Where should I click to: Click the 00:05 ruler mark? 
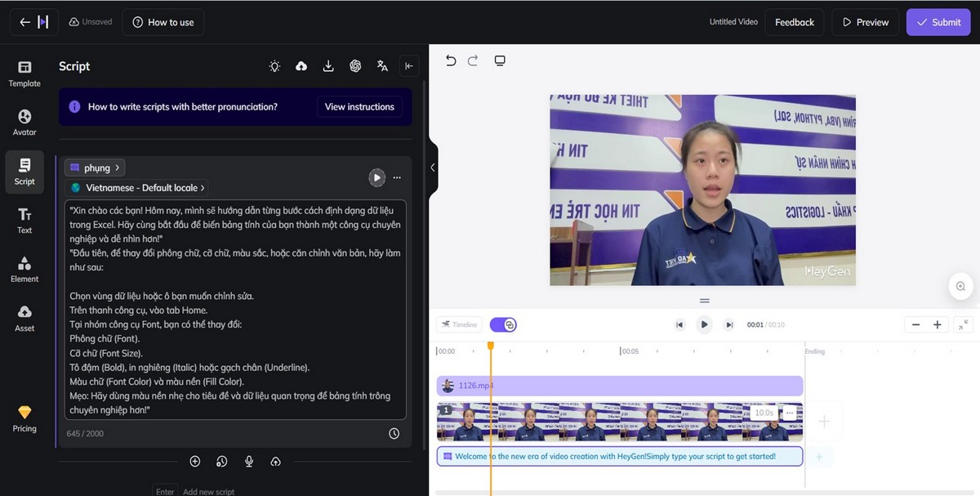coord(630,351)
